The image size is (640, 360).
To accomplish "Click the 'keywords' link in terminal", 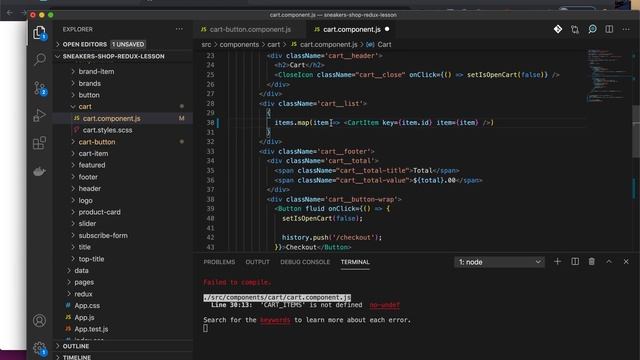I will 275,320.
